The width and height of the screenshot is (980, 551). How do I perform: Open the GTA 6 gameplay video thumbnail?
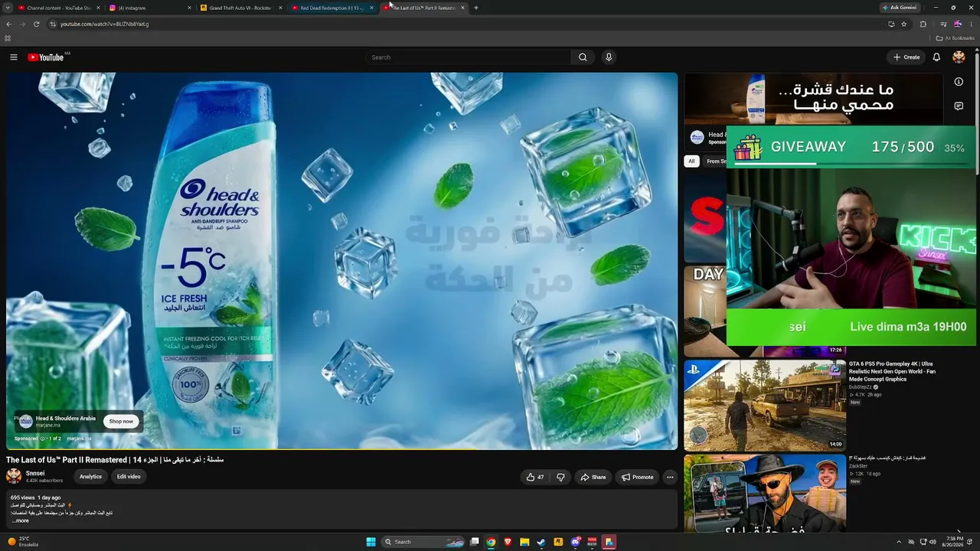tap(765, 405)
